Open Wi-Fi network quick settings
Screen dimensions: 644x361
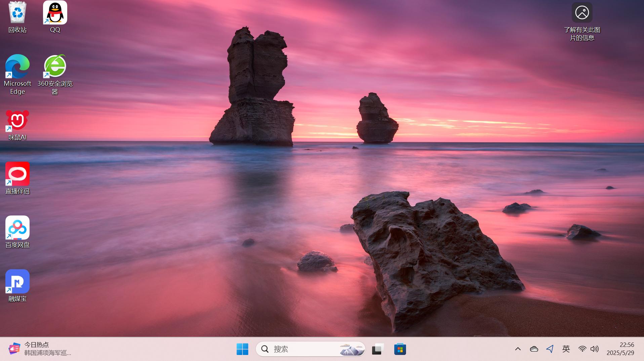coord(582,349)
